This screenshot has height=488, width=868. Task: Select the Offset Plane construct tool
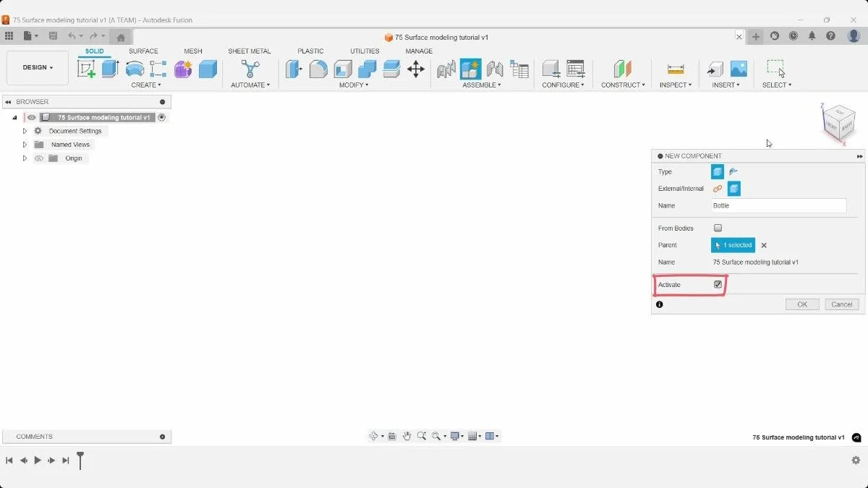(623, 69)
